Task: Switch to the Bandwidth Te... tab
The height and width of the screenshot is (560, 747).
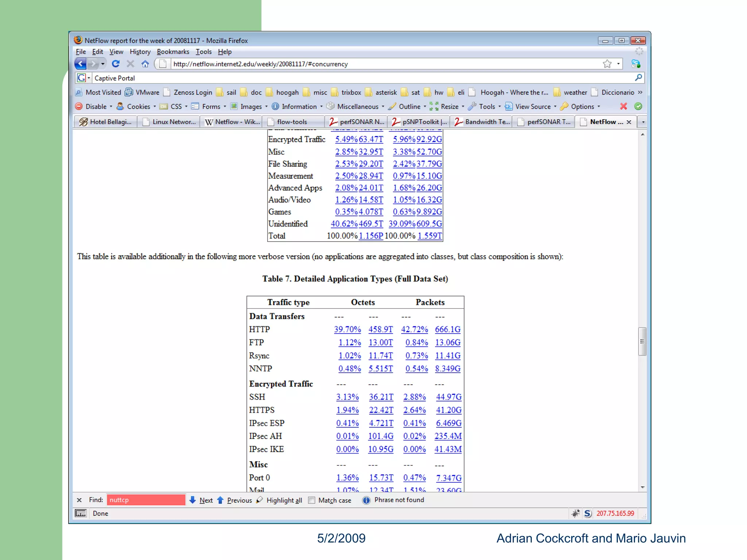Action: coord(481,122)
